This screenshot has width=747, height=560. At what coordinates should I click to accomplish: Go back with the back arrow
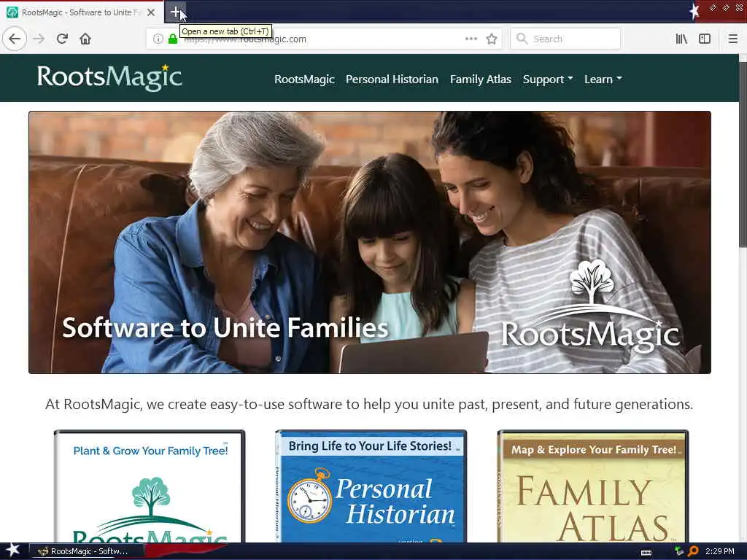point(15,39)
